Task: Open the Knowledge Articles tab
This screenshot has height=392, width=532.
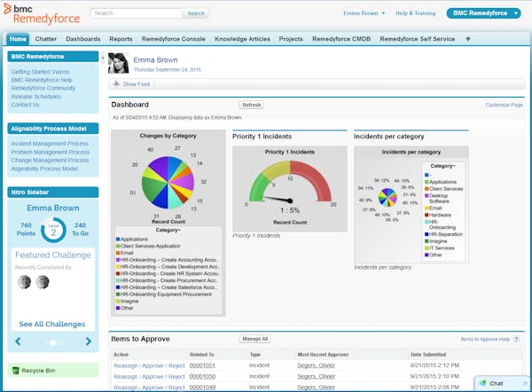Action: 242,39
